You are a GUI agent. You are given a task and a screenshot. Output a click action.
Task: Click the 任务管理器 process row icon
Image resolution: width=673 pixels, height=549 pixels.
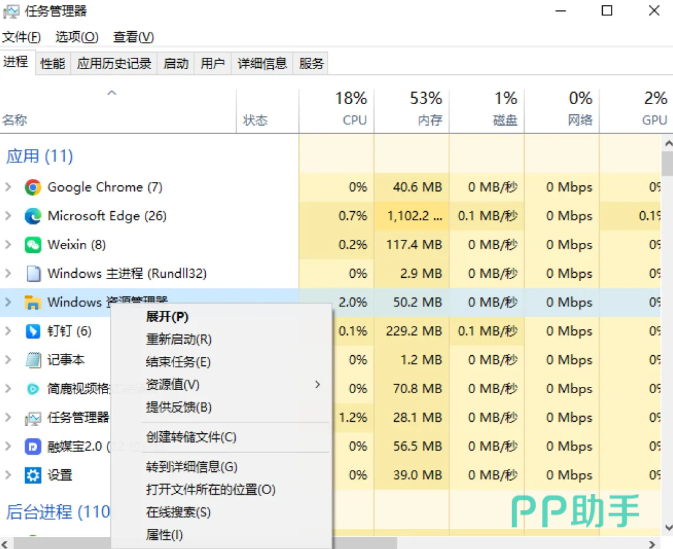pyautogui.click(x=33, y=418)
